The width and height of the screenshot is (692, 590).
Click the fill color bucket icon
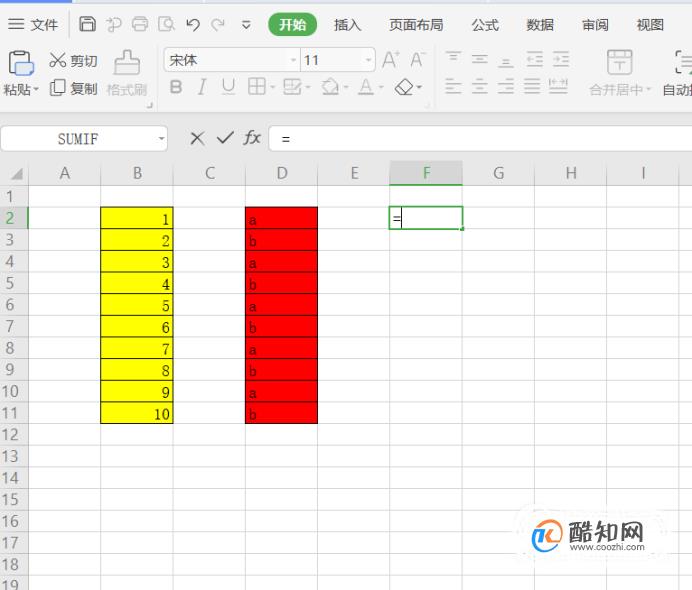click(x=330, y=86)
